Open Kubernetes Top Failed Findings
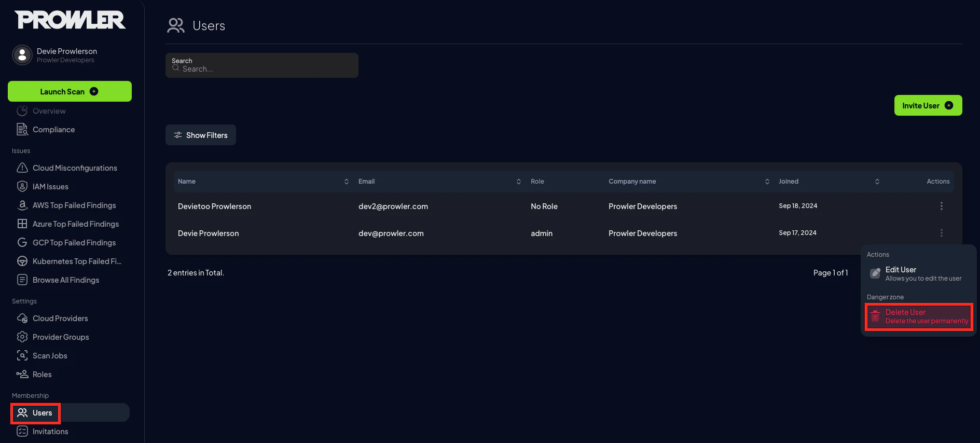The height and width of the screenshot is (443, 980). 77,261
